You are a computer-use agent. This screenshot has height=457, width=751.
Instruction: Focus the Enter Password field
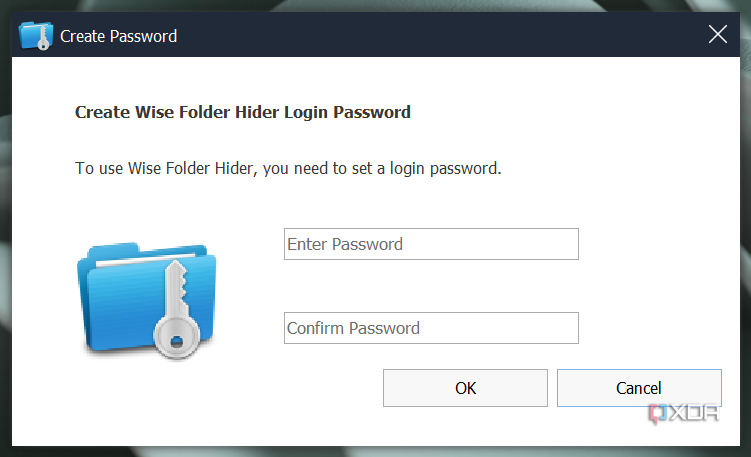click(x=431, y=244)
